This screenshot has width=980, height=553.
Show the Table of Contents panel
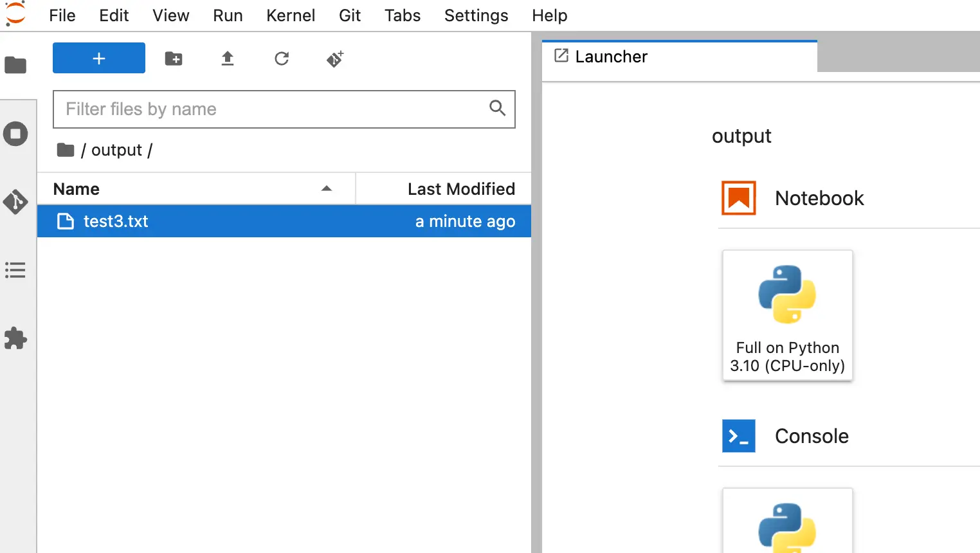tap(15, 270)
